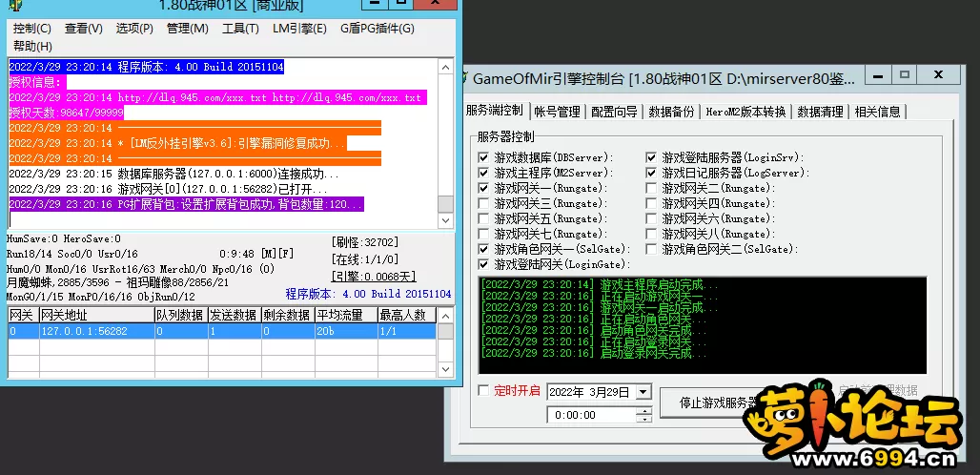
Task: Enable 游戏网关八(Rungate) checkbox
Action: [651, 234]
